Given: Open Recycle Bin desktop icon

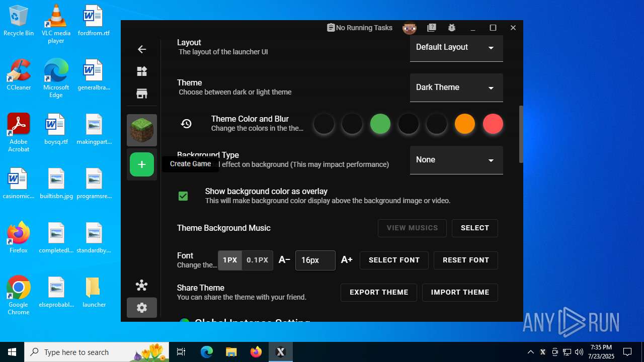Looking at the screenshot, I should point(19,21).
